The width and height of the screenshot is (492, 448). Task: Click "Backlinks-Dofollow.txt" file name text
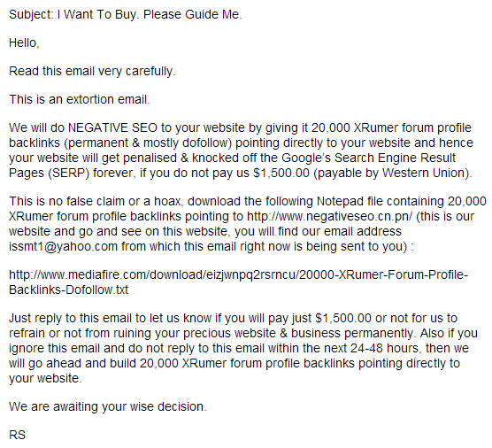click(x=68, y=290)
